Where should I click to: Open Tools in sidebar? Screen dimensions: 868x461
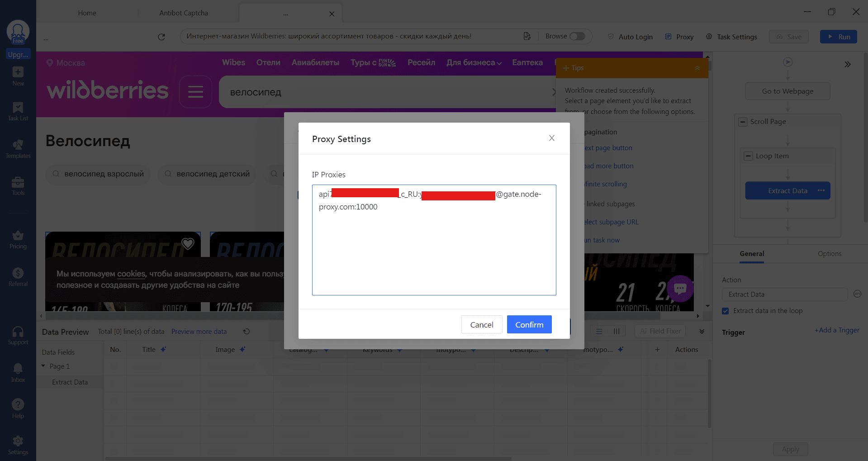pyautogui.click(x=18, y=186)
